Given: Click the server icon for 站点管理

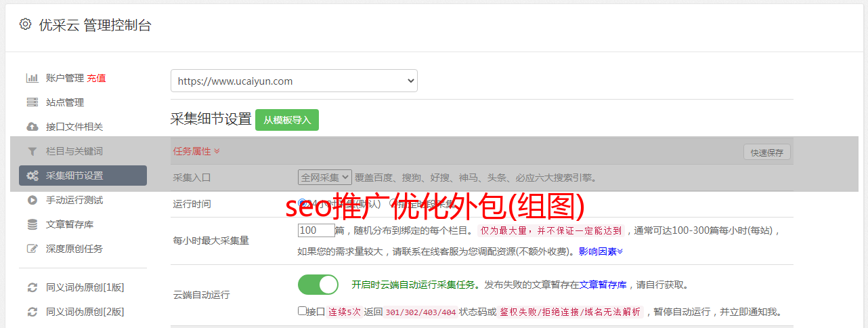Looking at the screenshot, I should 32,102.
